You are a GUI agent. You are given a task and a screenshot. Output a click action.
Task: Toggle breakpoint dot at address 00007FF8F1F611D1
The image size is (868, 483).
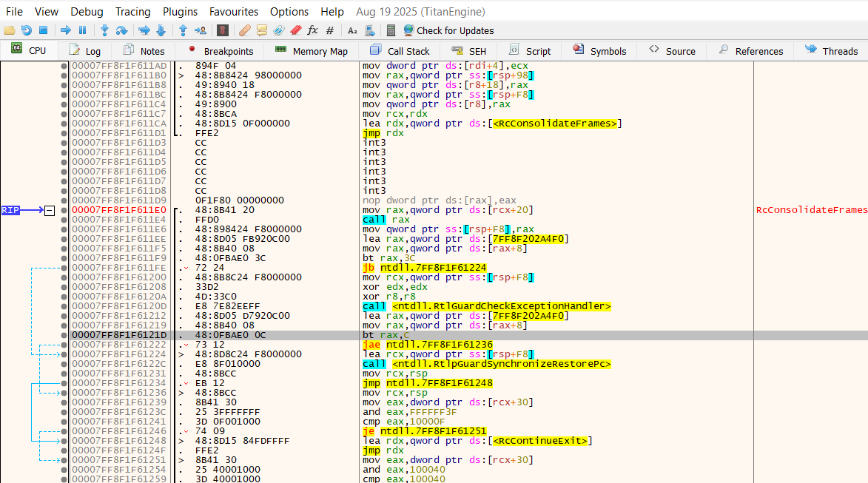64,133
